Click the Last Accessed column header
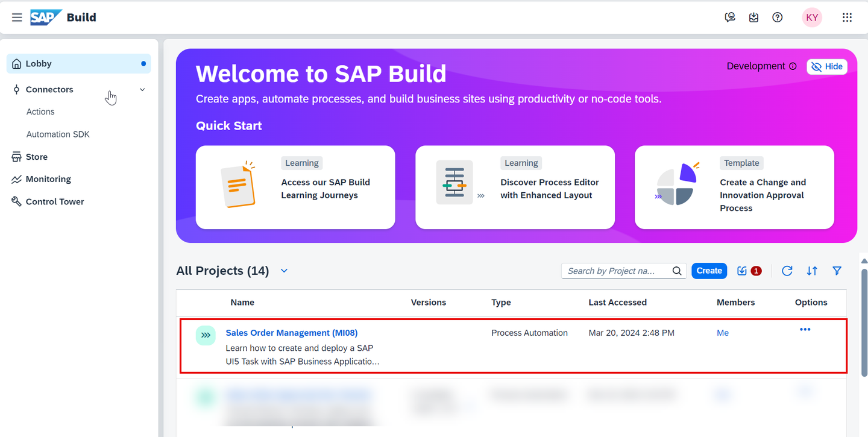This screenshot has height=437, width=868. (617, 303)
